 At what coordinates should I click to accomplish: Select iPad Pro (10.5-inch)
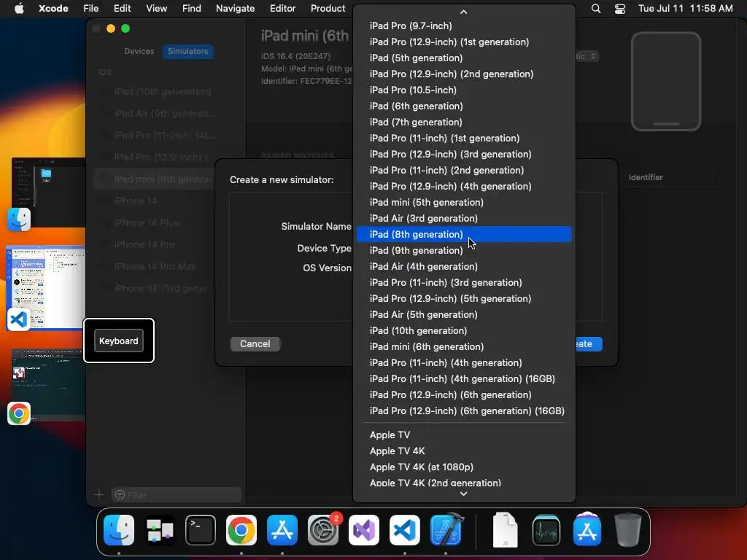[x=463, y=90]
